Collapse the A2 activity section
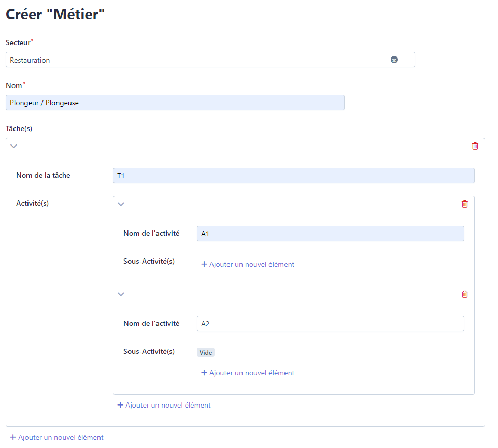 pyautogui.click(x=121, y=294)
